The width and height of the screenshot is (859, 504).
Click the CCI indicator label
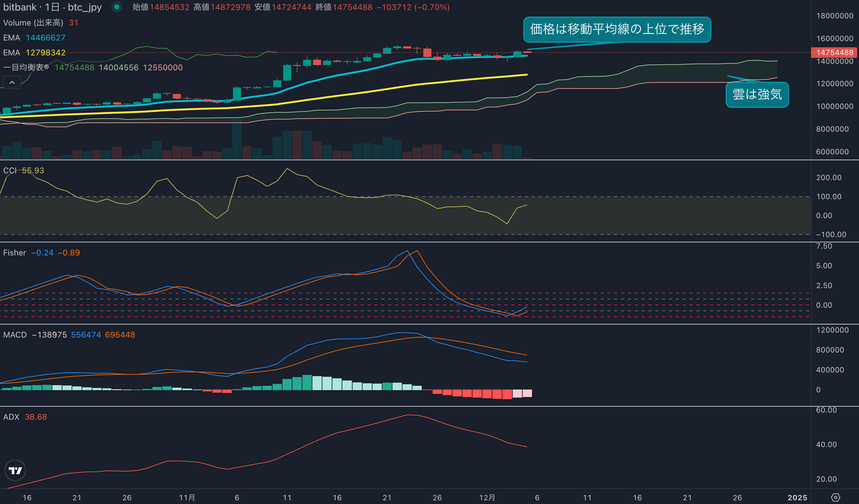(x=10, y=170)
